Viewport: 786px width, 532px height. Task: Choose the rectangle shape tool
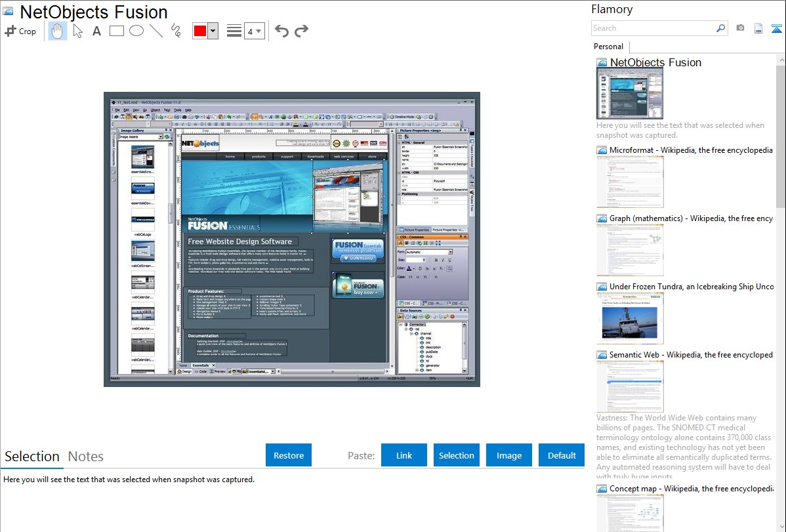(116, 31)
